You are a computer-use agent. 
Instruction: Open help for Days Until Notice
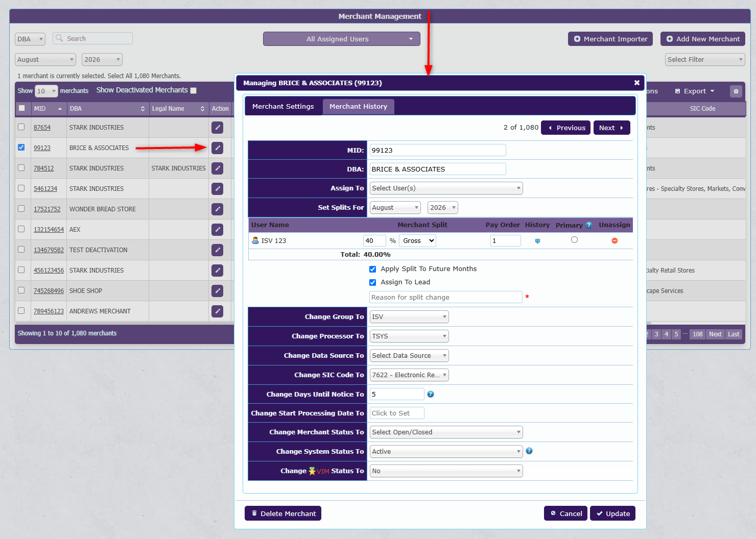point(431,394)
